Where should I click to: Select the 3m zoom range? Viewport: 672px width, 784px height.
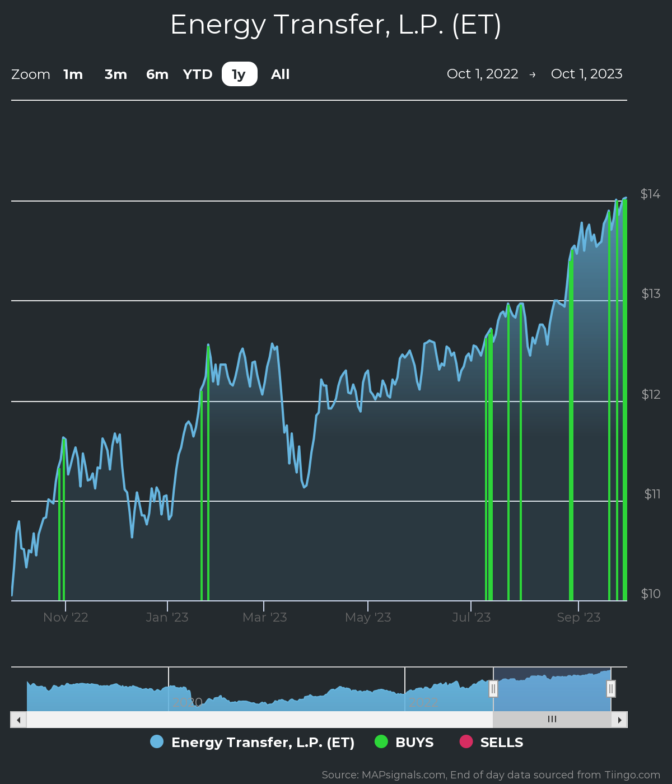tap(116, 74)
